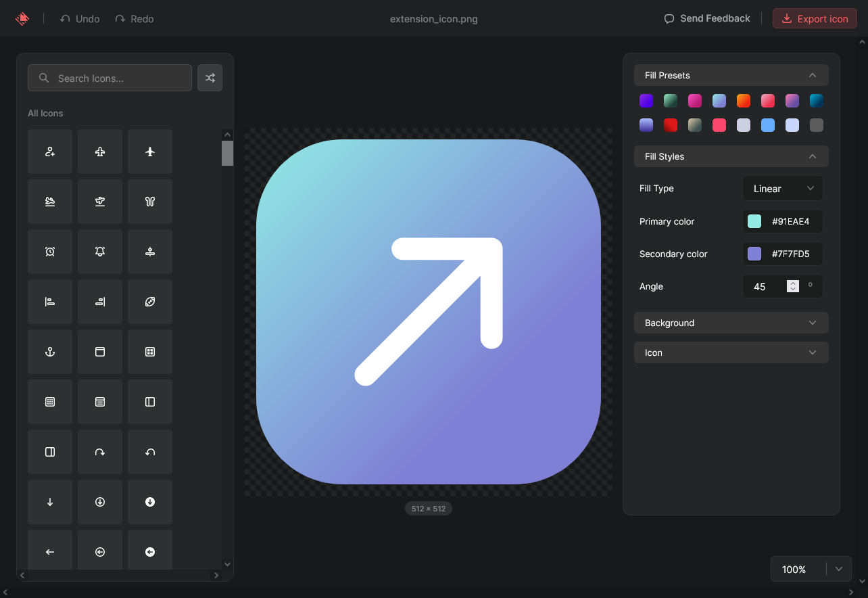Choose the outlined circle left arrow icon
Viewport: 868px width, 598px height.
(x=100, y=550)
